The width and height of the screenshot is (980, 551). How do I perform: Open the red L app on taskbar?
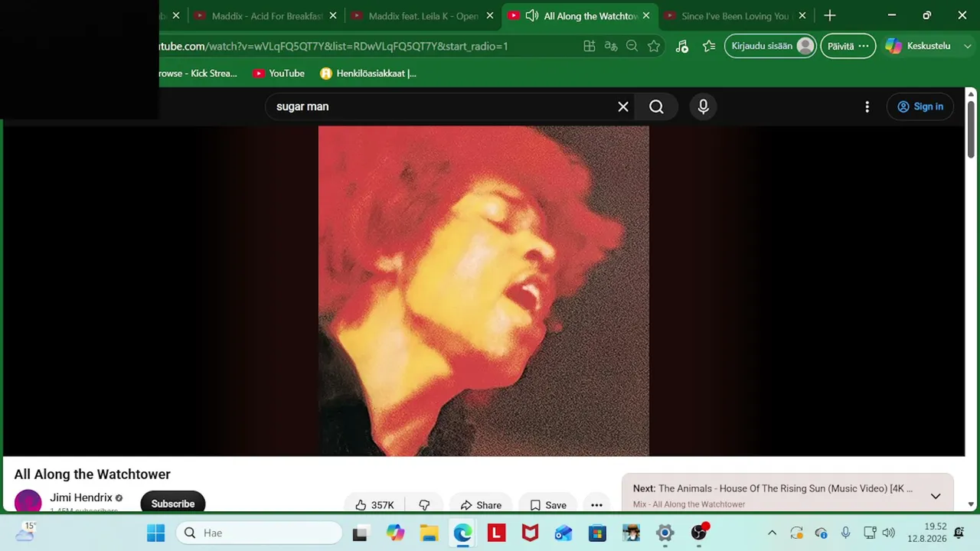(x=496, y=533)
